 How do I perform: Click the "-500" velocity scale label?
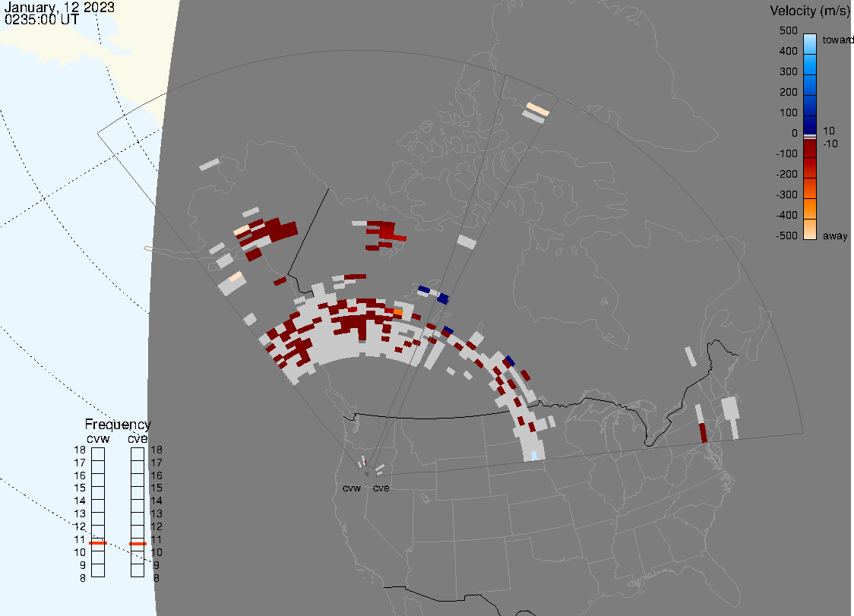pos(786,235)
